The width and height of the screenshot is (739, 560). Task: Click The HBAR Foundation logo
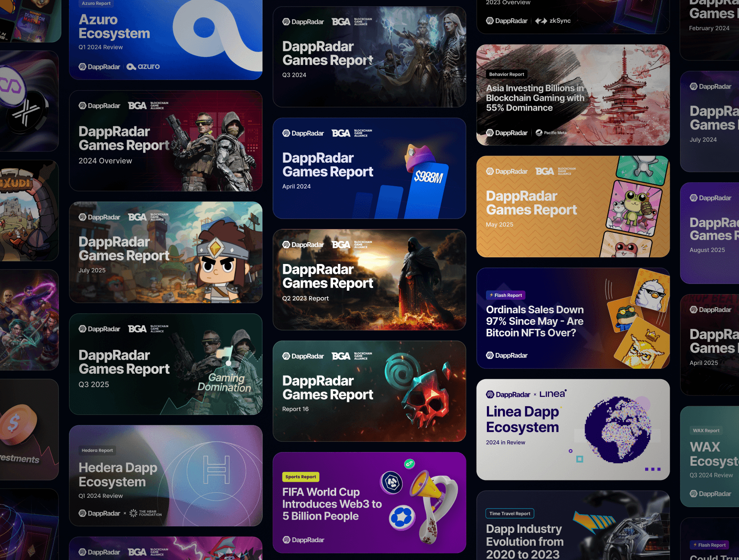point(145,513)
